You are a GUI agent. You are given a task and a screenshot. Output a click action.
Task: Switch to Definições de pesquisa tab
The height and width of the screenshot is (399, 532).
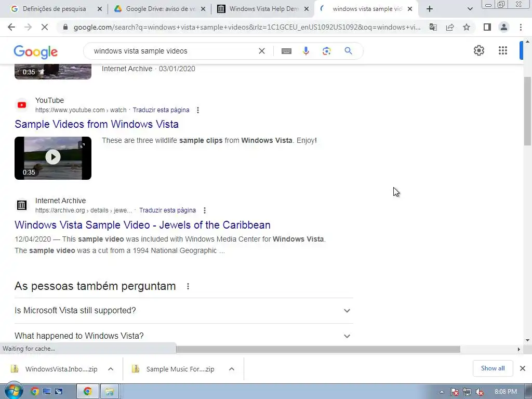(54, 9)
